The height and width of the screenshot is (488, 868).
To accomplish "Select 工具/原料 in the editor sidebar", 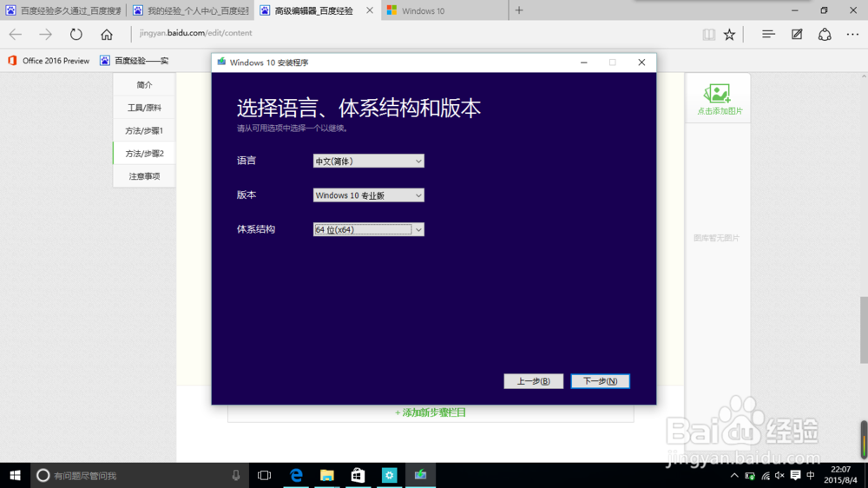I will (x=144, y=108).
